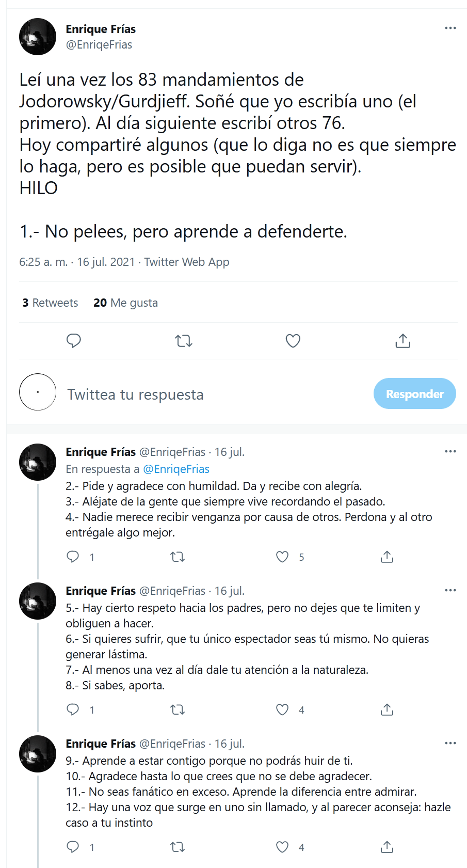The image size is (467, 868).
Task: Open more options for the main tweet
Action: 450,28
